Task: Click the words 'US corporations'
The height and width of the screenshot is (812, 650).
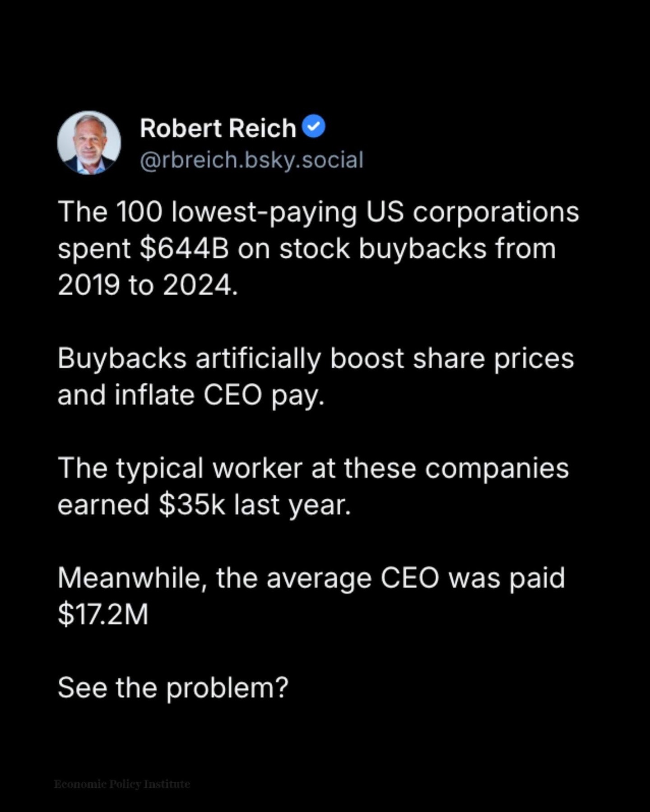Action: tap(472, 212)
